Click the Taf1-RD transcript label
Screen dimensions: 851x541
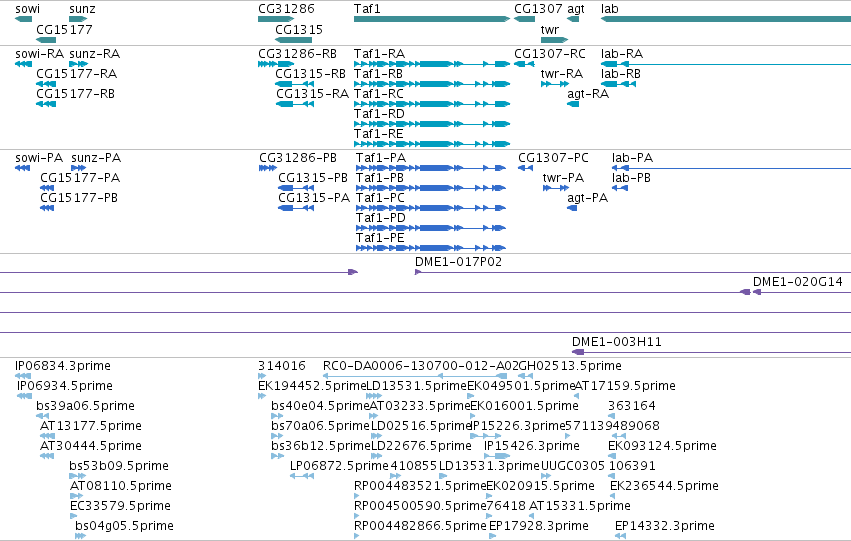[x=379, y=114]
